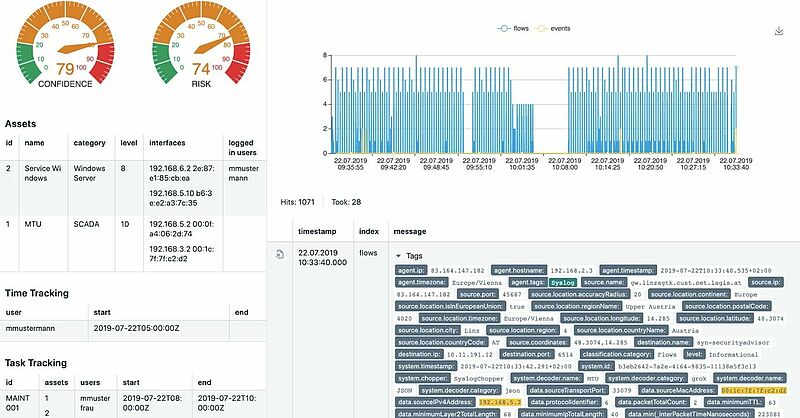
Task: Click the system.chopper tag label
Action: 423,378
